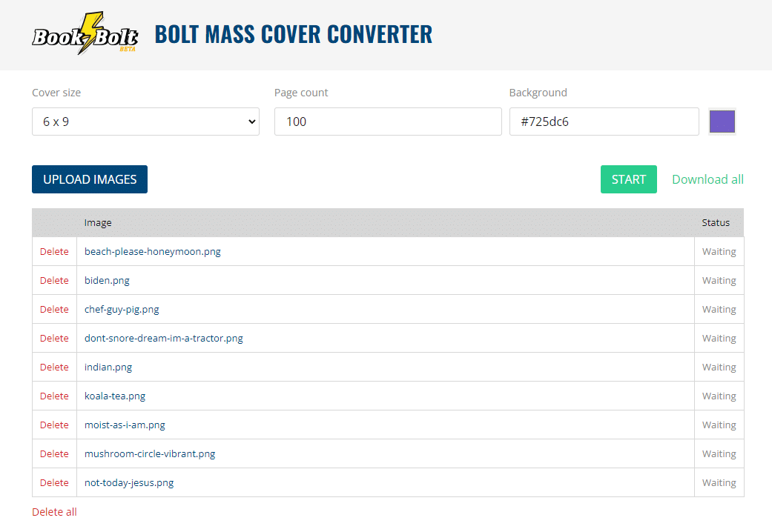
Task: Click the Page count label
Action: tap(301, 93)
